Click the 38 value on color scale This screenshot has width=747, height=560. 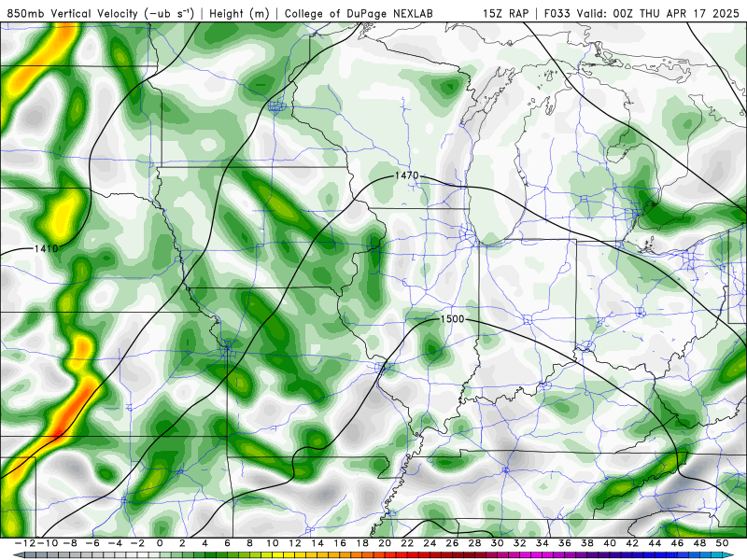[x=587, y=543]
